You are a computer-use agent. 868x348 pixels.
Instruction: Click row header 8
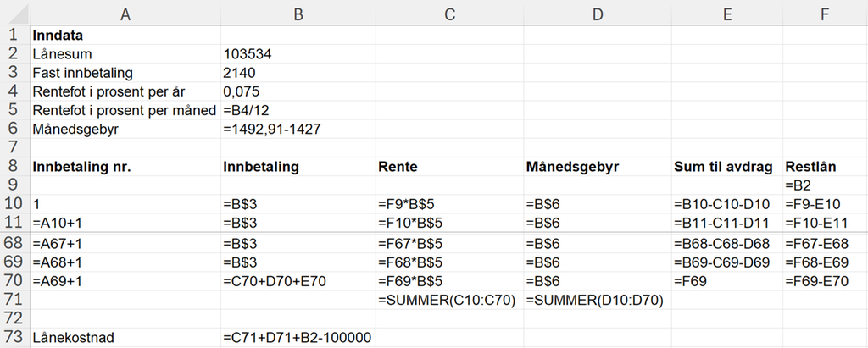pyautogui.click(x=13, y=167)
